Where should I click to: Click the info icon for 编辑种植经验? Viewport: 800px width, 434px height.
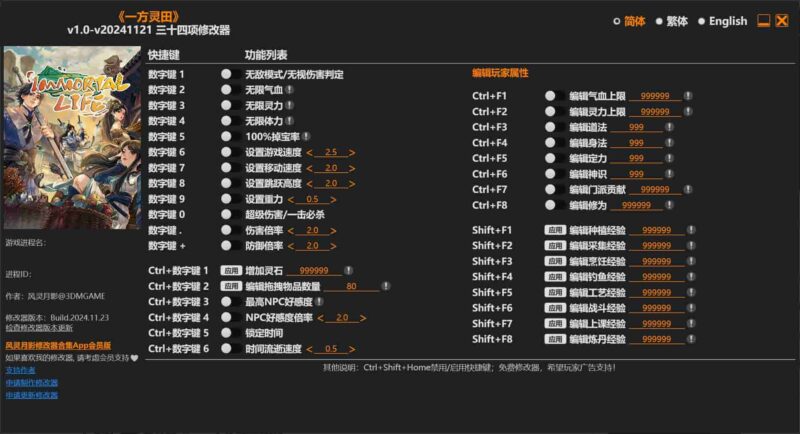tap(691, 230)
